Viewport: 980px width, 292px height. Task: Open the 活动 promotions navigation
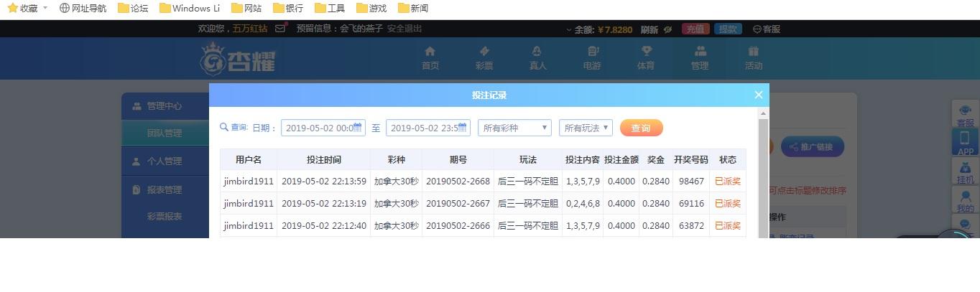[754, 58]
